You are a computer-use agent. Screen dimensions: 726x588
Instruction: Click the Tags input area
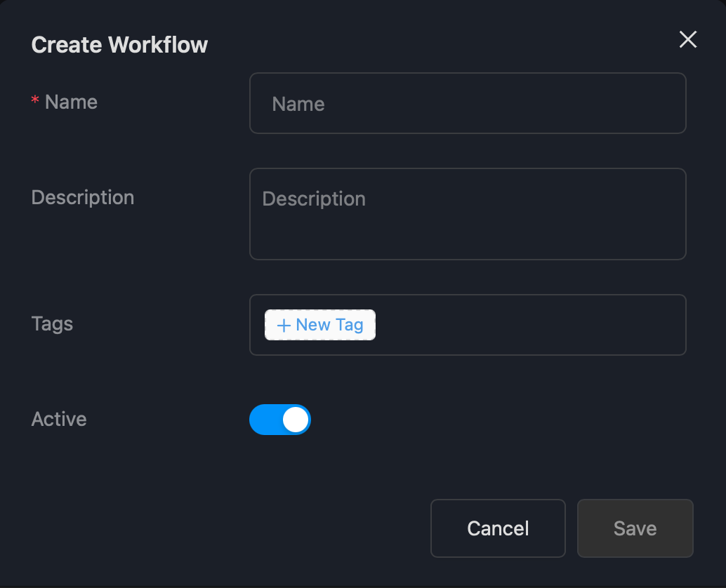pyautogui.click(x=527, y=325)
